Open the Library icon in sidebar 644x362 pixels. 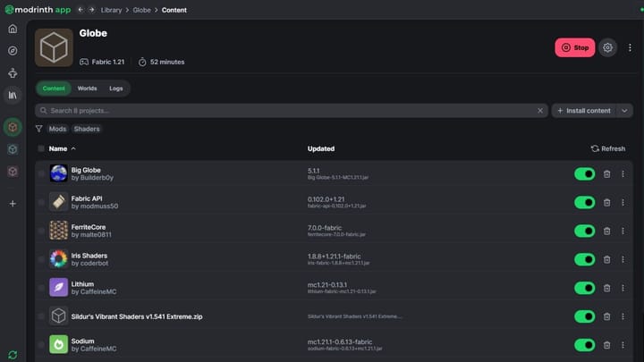tap(13, 95)
